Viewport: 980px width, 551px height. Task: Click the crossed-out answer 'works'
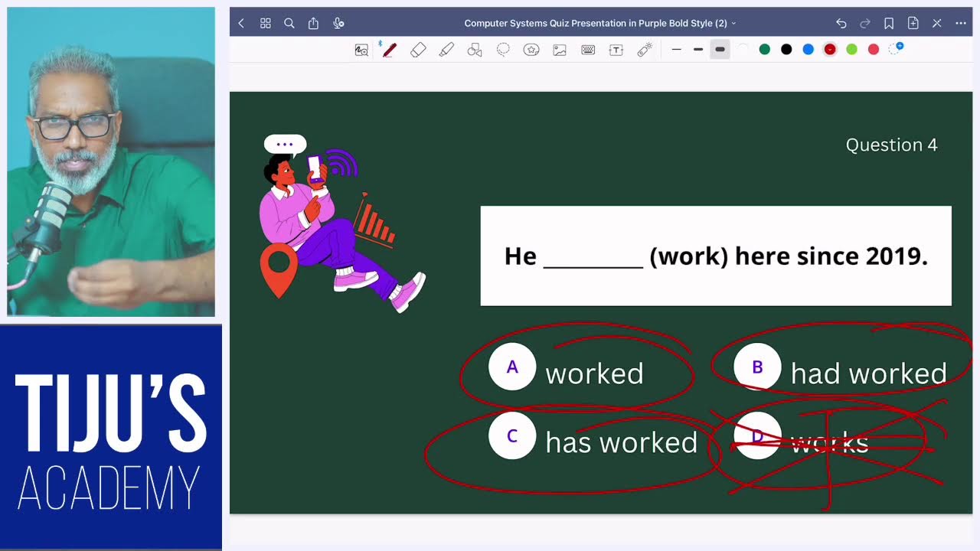coord(829,443)
